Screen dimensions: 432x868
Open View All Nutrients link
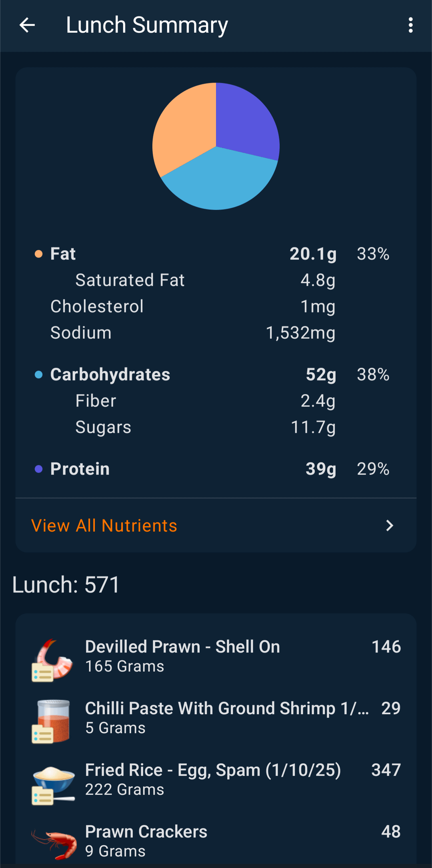(104, 526)
